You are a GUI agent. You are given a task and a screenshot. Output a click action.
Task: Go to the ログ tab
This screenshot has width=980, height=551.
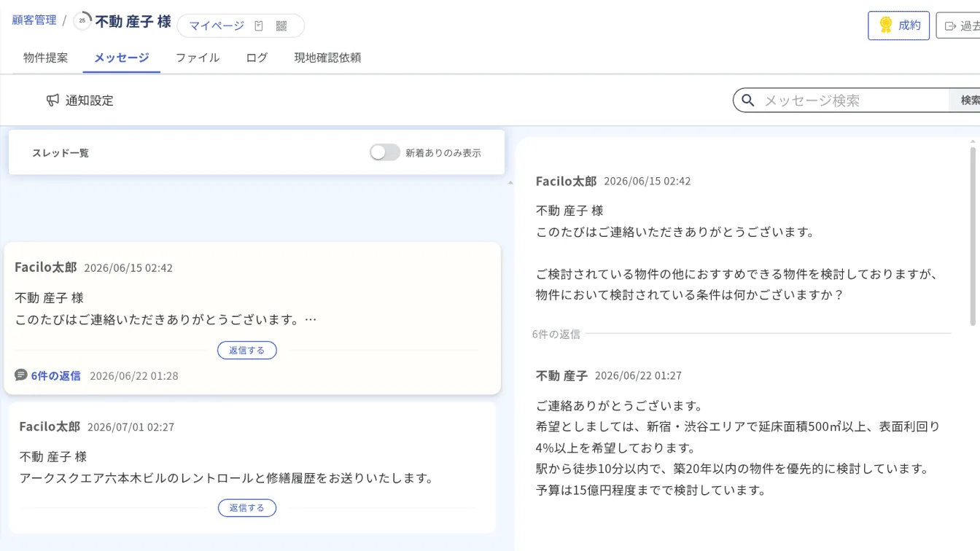[x=257, y=58]
